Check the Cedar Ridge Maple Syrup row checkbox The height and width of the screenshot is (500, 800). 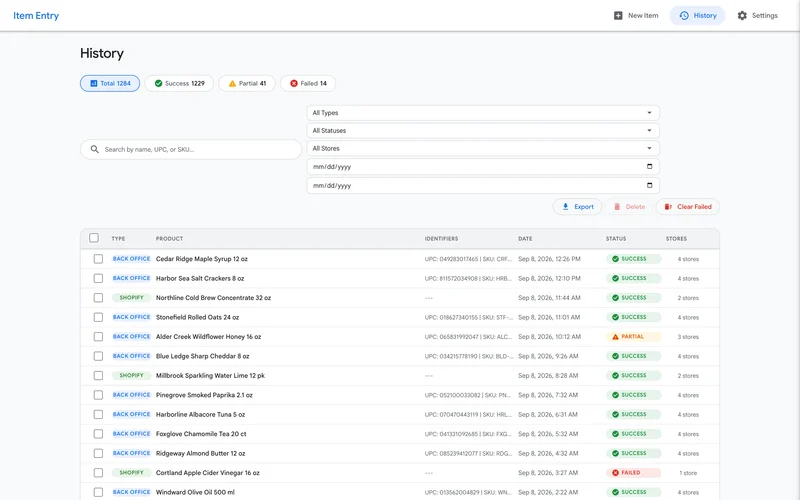(x=98, y=259)
